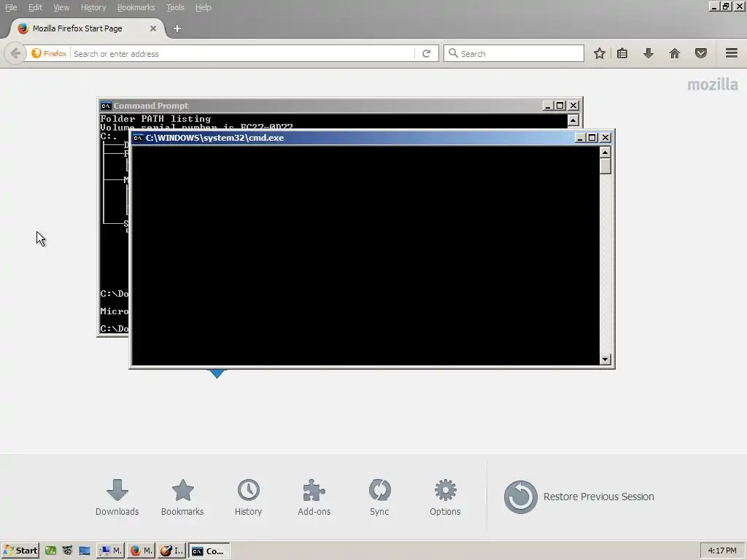
Task: Switch to the Firefox taskbar button
Action: 141,551
